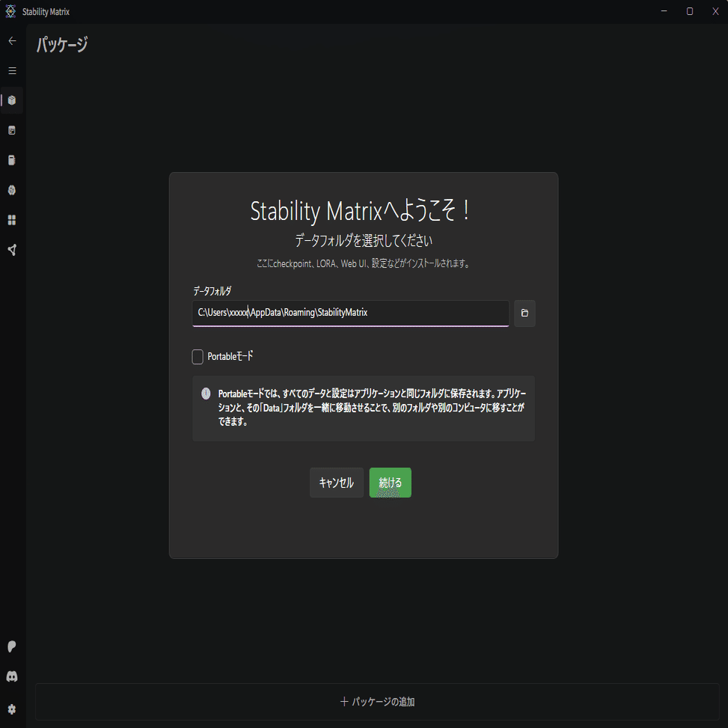Click the パッケージ page heading
This screenshot has height=728, width=728.
62,45
